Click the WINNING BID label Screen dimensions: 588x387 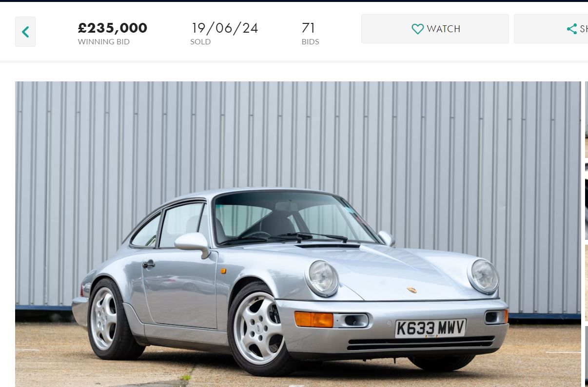(x=104, y=42)
